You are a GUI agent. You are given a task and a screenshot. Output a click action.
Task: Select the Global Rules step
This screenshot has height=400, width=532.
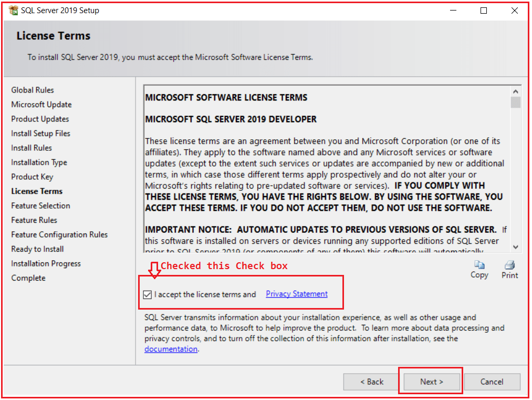(x=33, y=90)
